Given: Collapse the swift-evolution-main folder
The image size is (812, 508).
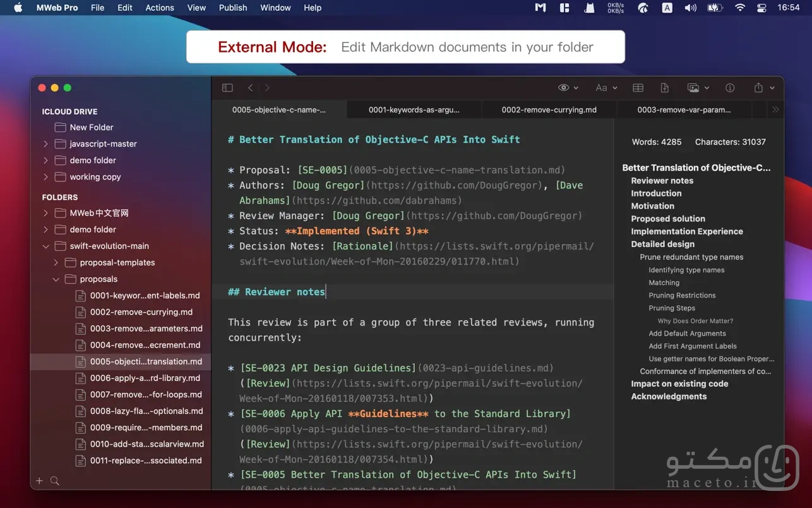Looking at the screenshot, I should tap(45, 246).
